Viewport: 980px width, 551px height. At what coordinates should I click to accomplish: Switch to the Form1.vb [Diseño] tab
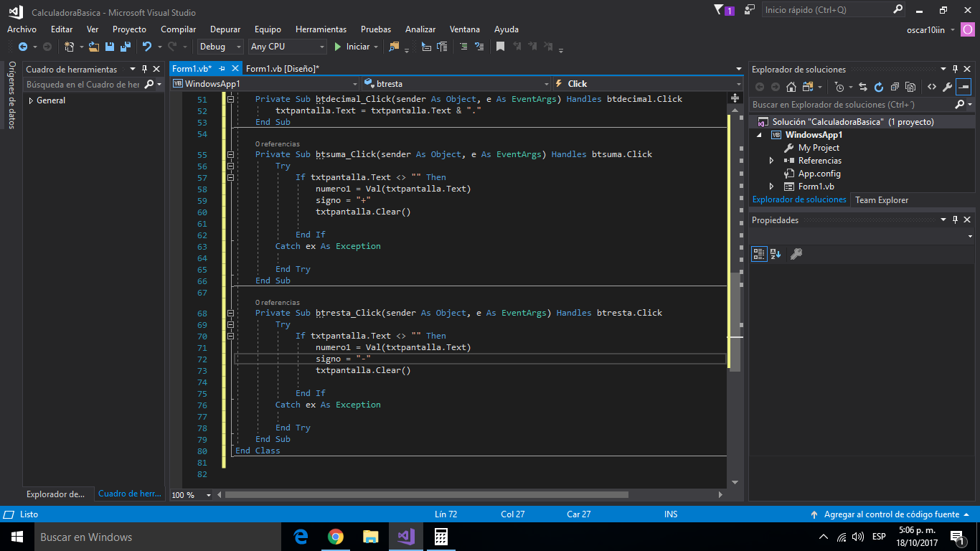pos(282,69)
